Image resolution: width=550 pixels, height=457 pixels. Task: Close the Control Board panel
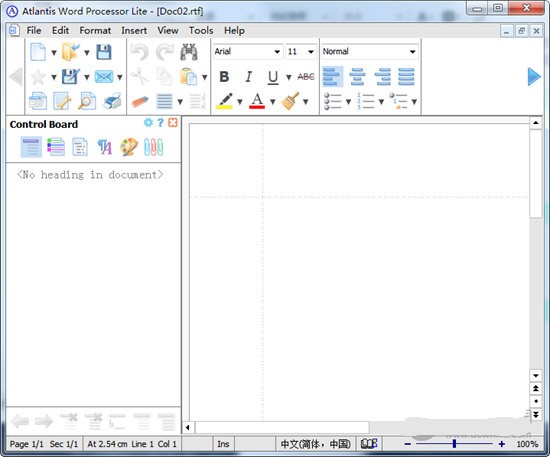[x=173, y=122]
